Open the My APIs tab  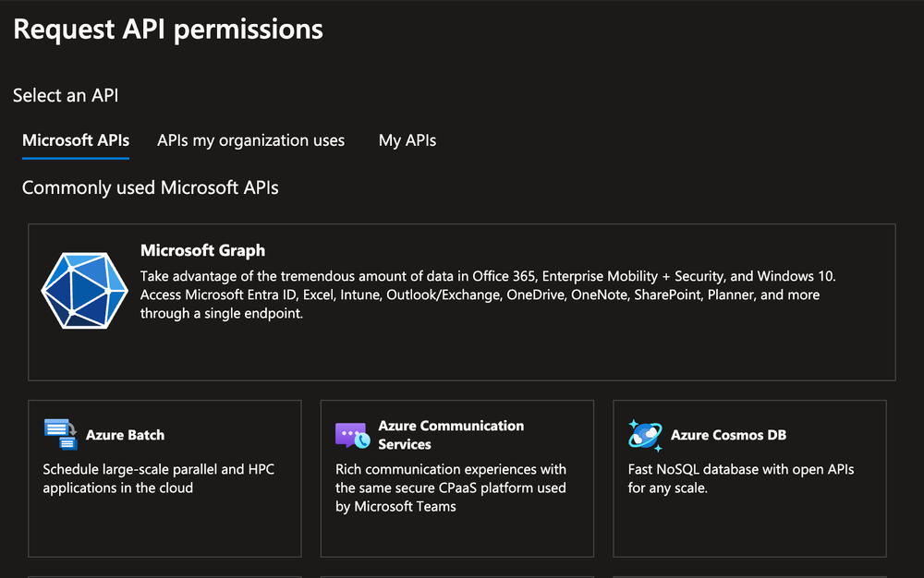pos(407,140)
